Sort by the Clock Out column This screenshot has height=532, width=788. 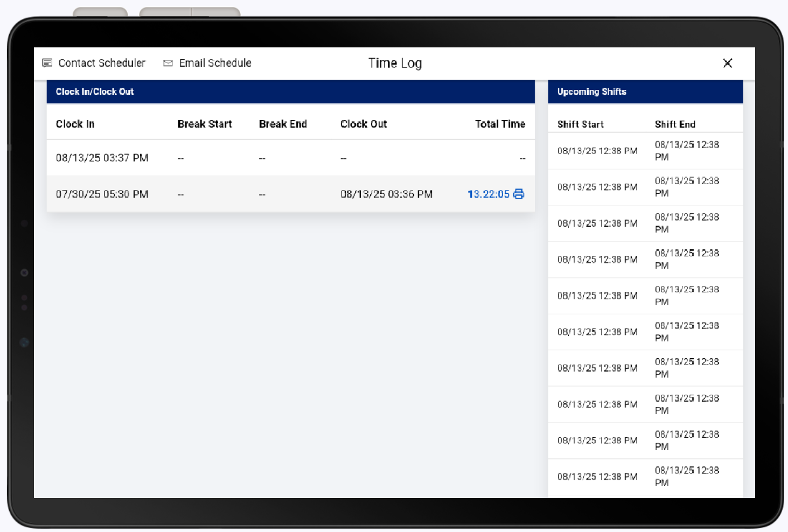pos(364,124)
